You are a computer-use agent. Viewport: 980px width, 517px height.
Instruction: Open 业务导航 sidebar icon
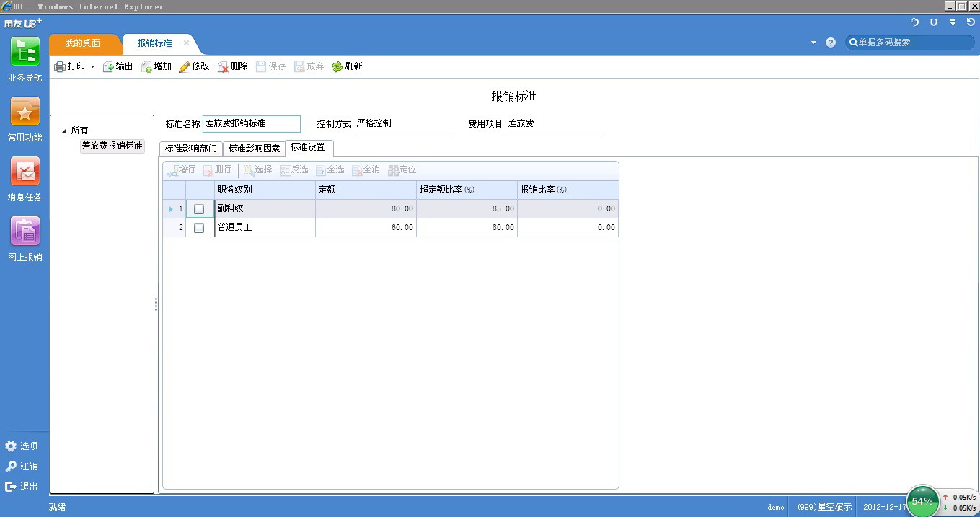tap(25, 53)
